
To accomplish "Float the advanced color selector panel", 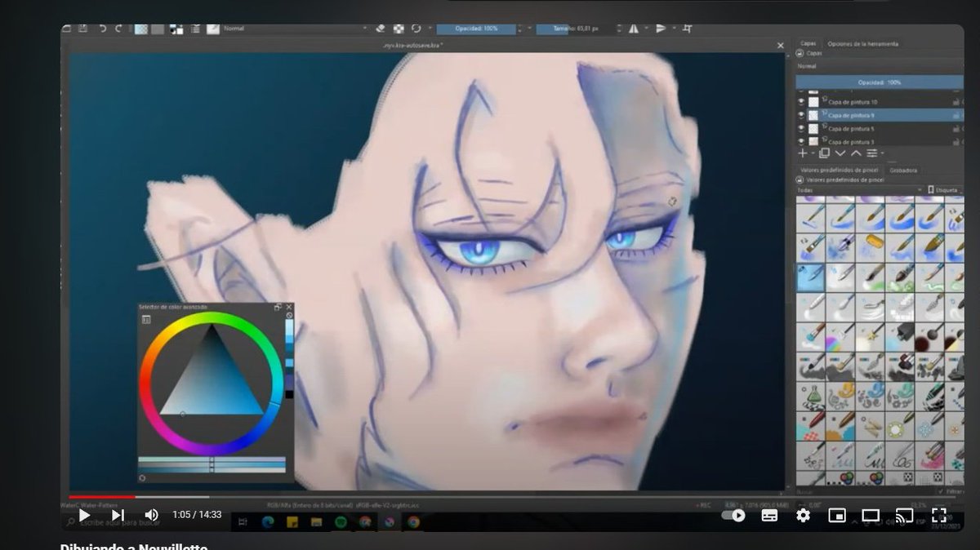I will pyautogui.click(x=278, y=307).
